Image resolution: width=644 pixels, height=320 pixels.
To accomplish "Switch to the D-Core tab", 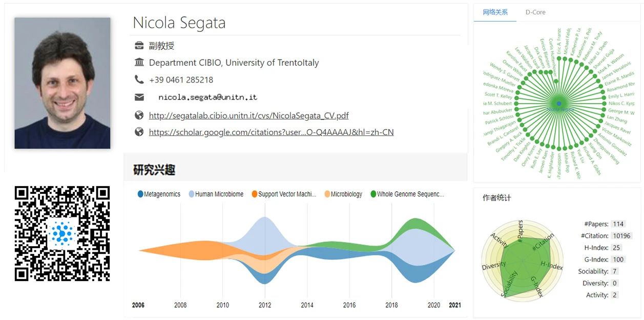I will 535,12.
